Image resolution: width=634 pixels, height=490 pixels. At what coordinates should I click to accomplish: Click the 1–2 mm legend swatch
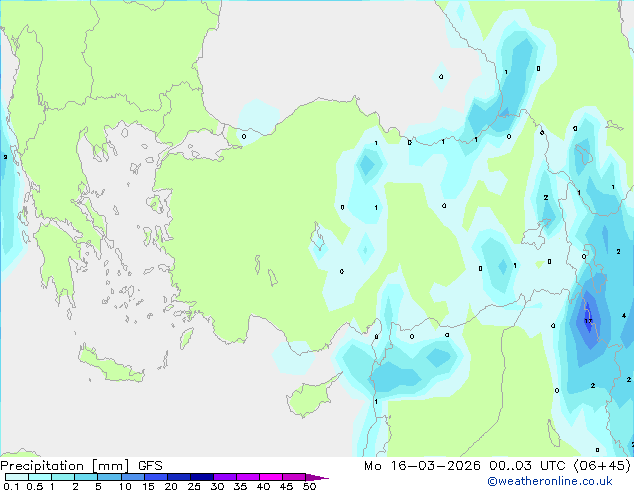coord(63,477)
